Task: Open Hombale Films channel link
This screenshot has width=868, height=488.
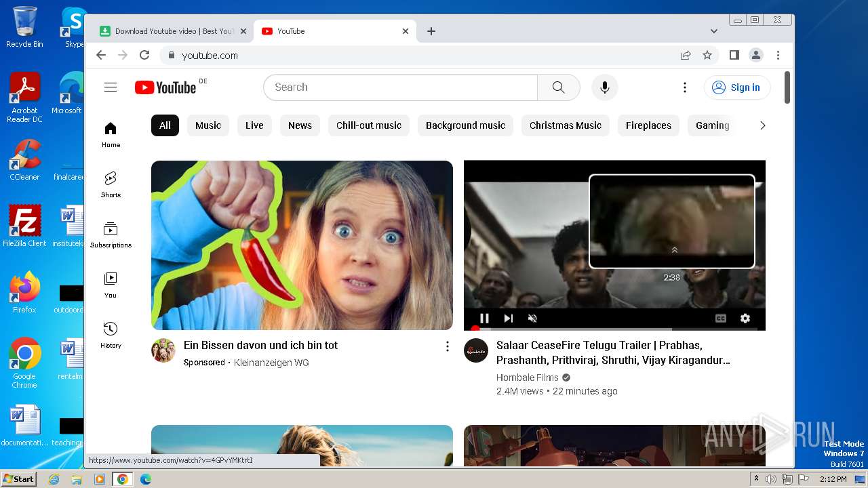Action: click(x=528, y=378)
